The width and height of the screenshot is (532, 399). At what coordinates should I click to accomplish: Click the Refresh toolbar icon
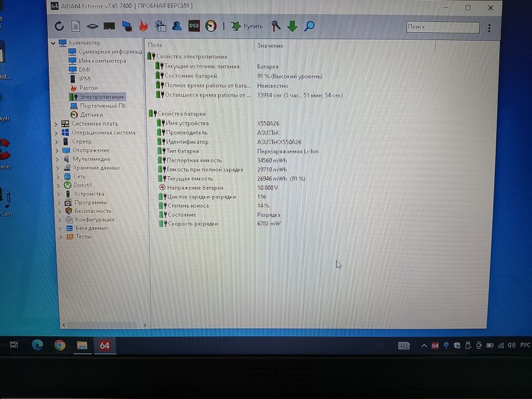[x=59, y=26]
